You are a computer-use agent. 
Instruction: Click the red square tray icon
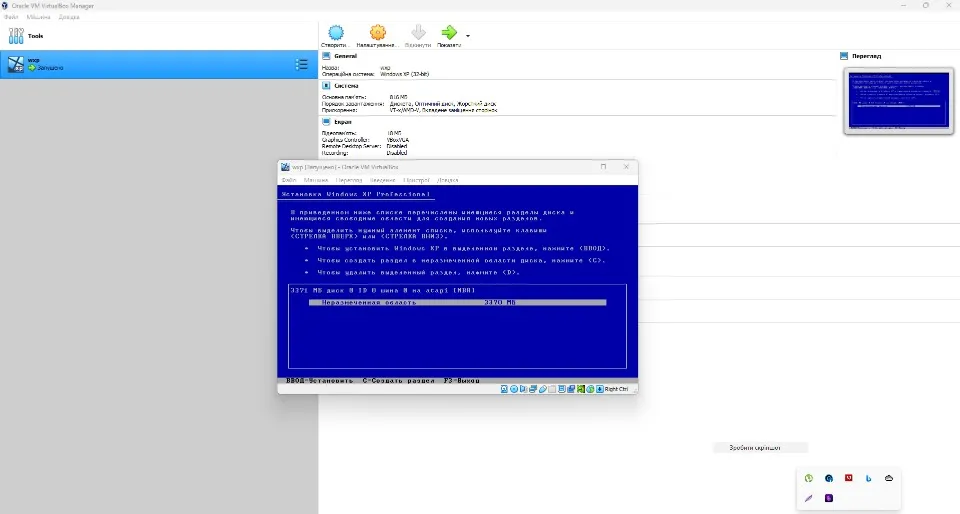[x=849, y=478]
